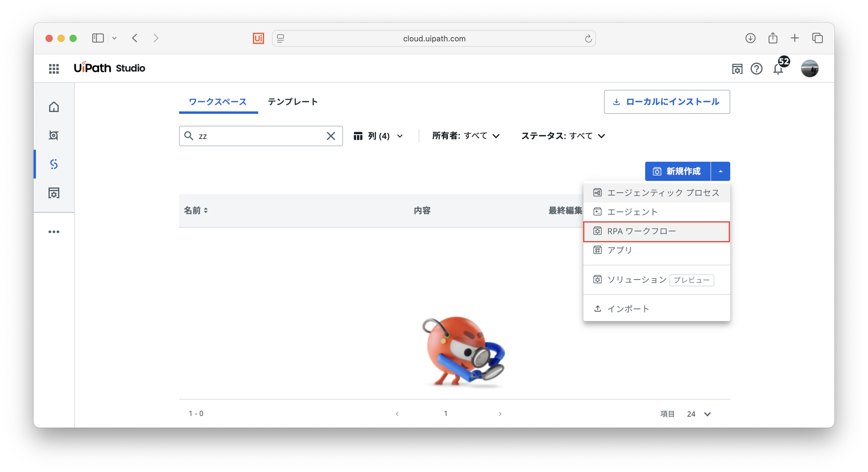Click the search magnifier icon
This screenshot has width=868, height=472.
click(x=189, y=136)
